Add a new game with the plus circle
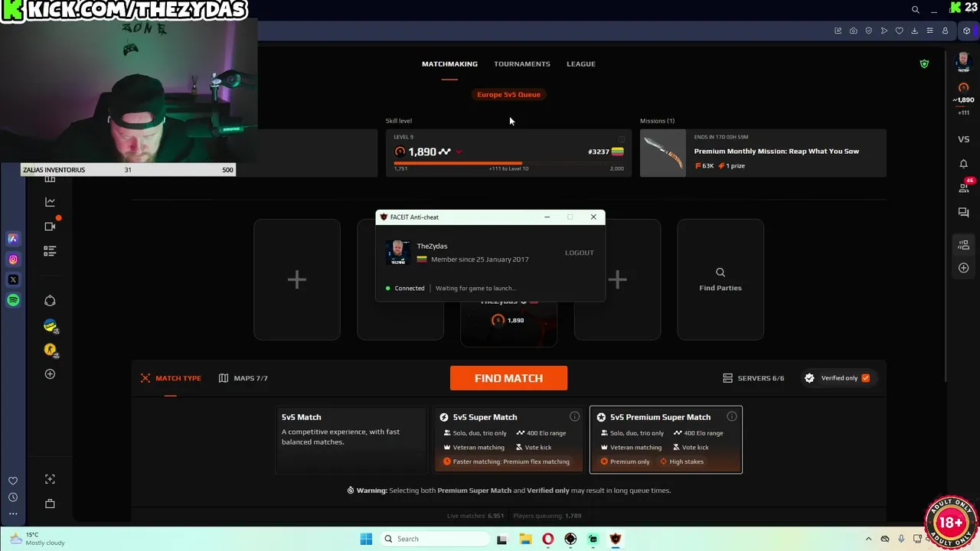Screen dimensions: 980x551 pyautogui.click(x=50, y=374)
